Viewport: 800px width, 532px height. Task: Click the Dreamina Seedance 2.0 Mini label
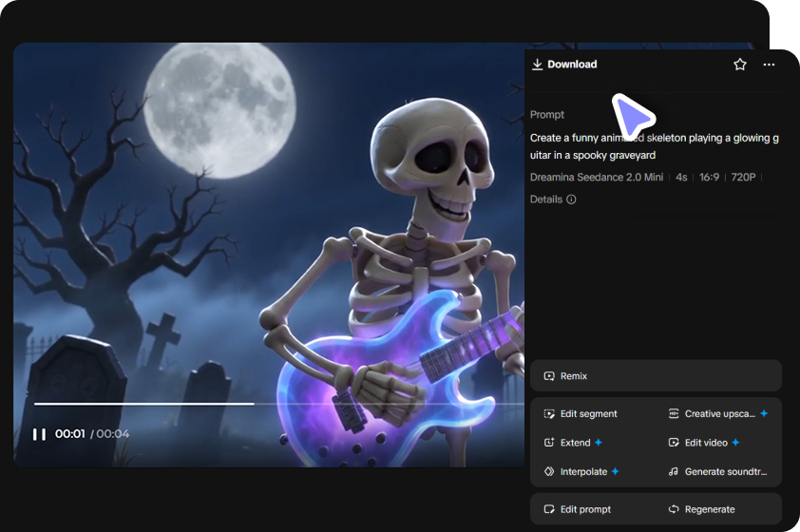point(597,177)
